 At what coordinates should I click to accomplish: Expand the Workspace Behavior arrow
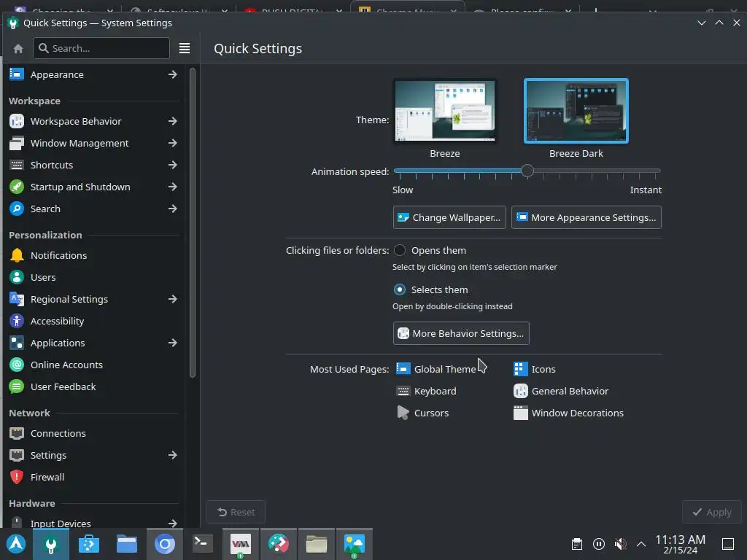172,122
